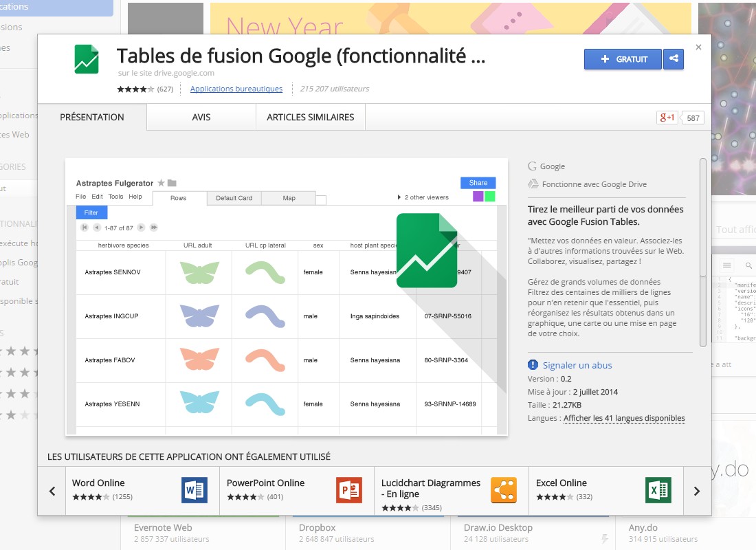Click the app screenshot preview image
Viewport: 756px width, 550px height.
coord(287,297)
